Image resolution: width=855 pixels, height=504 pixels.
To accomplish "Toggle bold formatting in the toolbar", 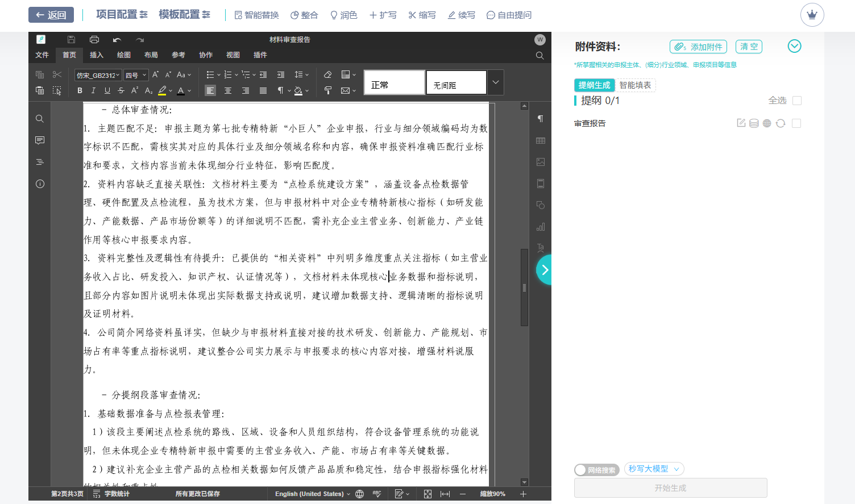I will (x=80, y=90).
